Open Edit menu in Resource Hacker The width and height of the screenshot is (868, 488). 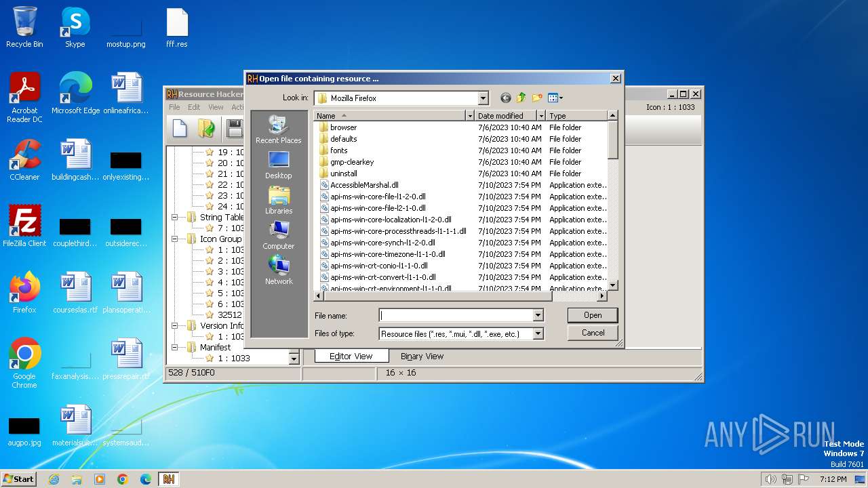point(194,107)
